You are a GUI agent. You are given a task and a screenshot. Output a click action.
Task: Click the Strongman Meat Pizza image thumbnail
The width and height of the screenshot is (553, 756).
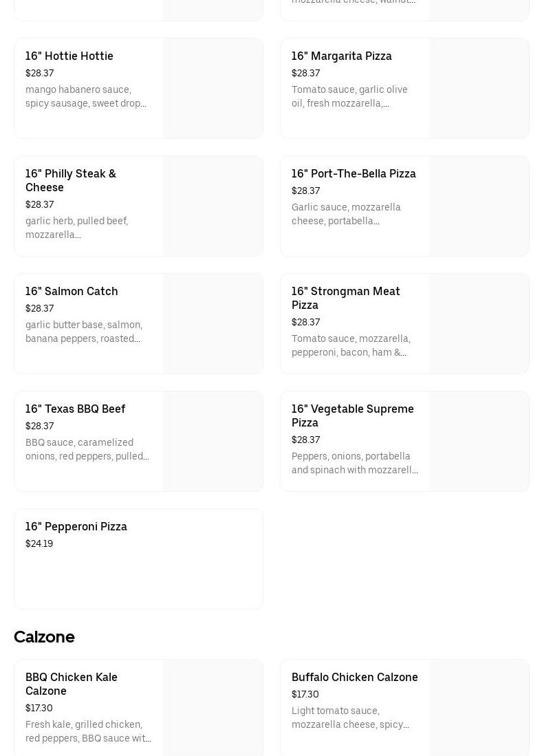[479, 324]
